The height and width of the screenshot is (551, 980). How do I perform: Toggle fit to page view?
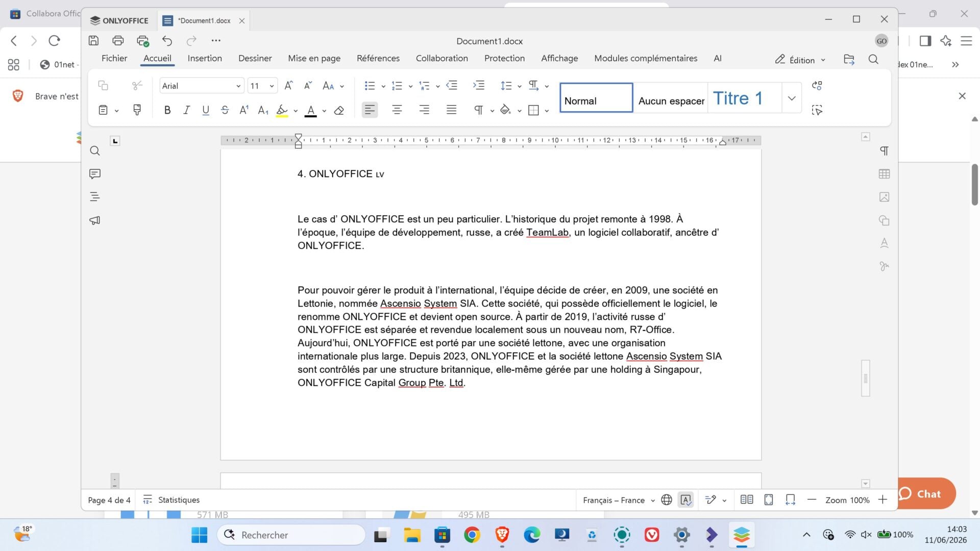[x=769, y=500]
